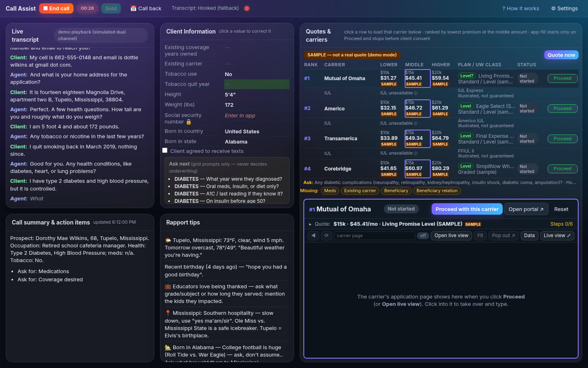
Task: Click 'DIABETES — What year were they diagnosed?' prompt
Action: [x=228, y=179]
